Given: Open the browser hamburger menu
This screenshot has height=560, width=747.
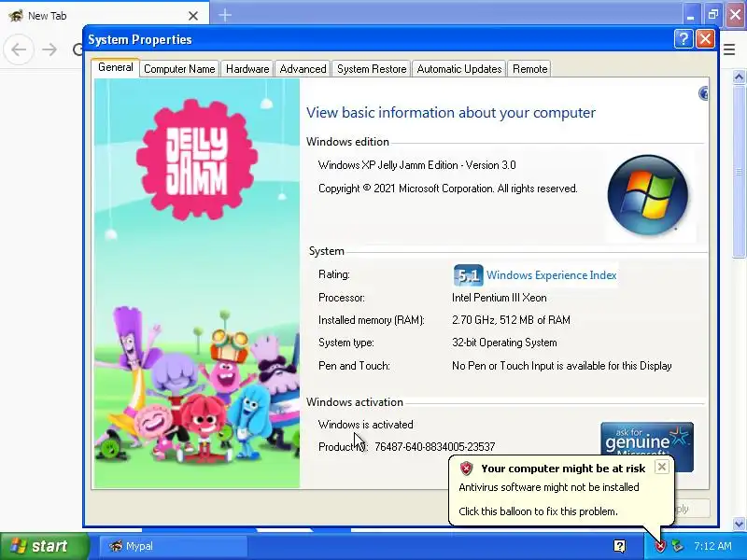Looking at the screenshot, I should point(729,49).
